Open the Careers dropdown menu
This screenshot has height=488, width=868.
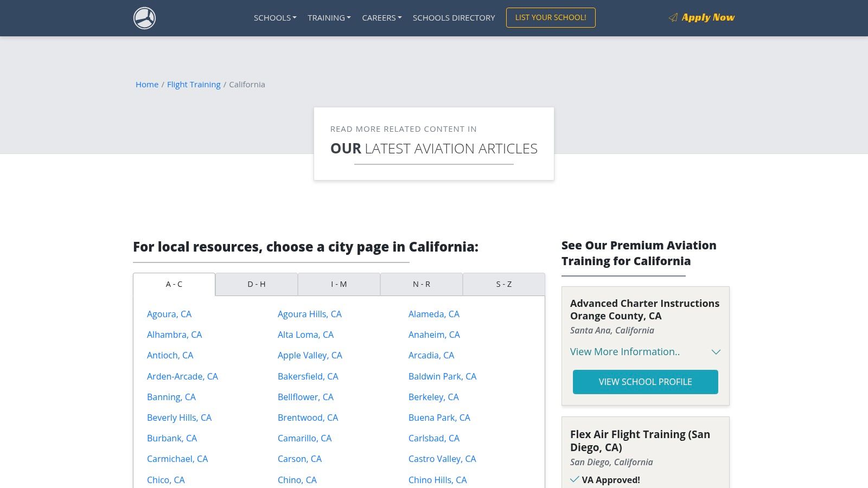[382, 18]
